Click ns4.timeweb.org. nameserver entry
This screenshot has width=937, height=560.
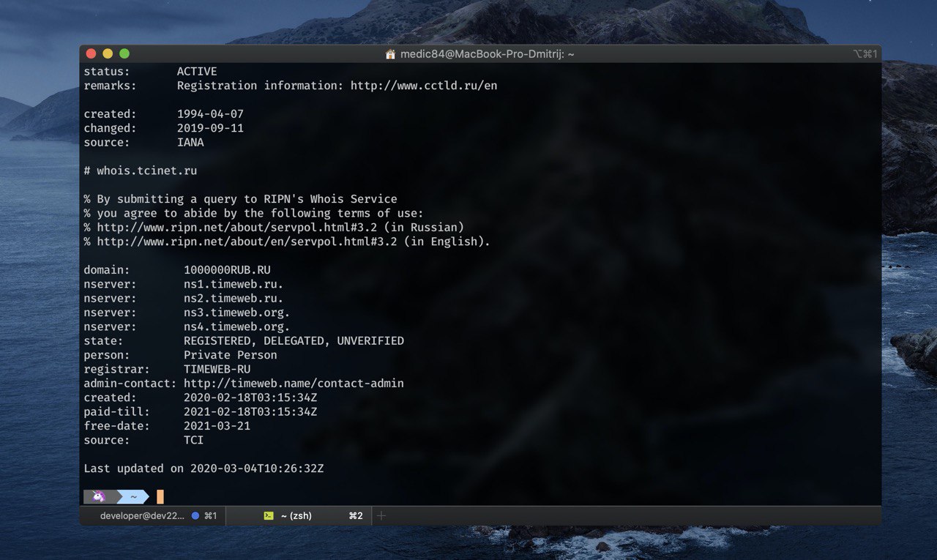click(x=237, y=326)
